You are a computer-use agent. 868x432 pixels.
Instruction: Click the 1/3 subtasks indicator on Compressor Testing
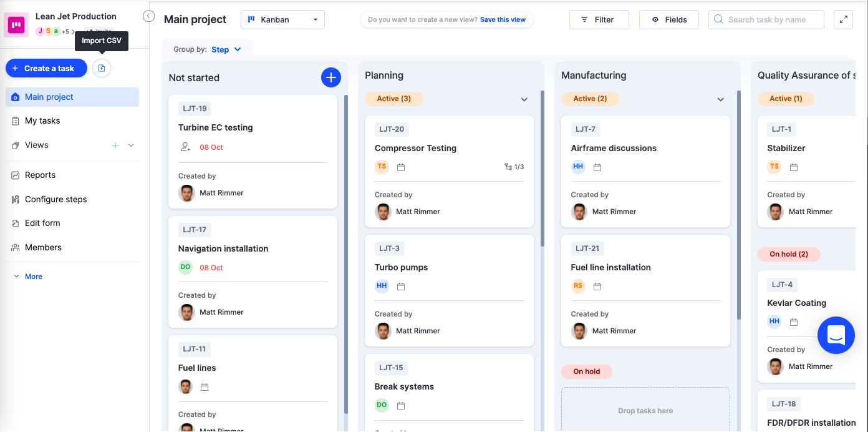point(514,167)
